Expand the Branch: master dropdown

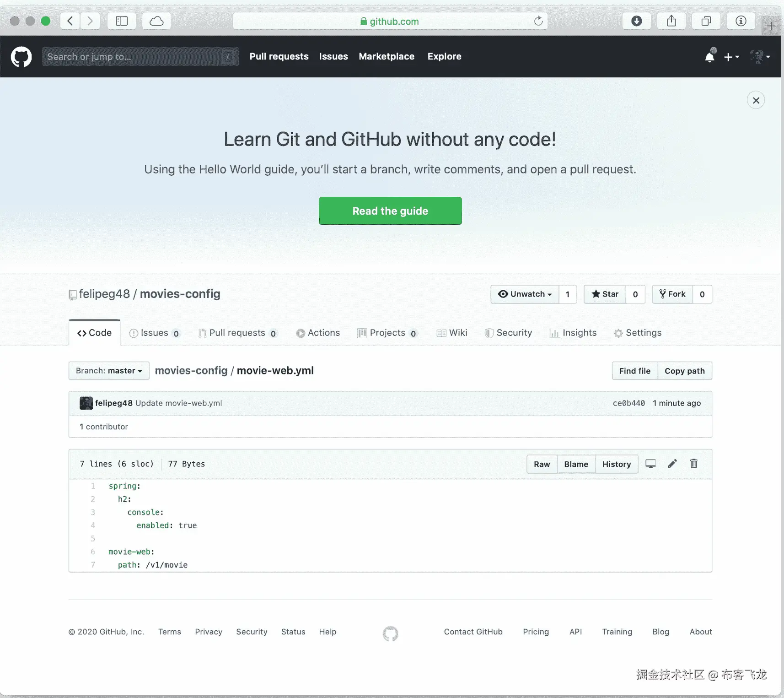[109, 371]
